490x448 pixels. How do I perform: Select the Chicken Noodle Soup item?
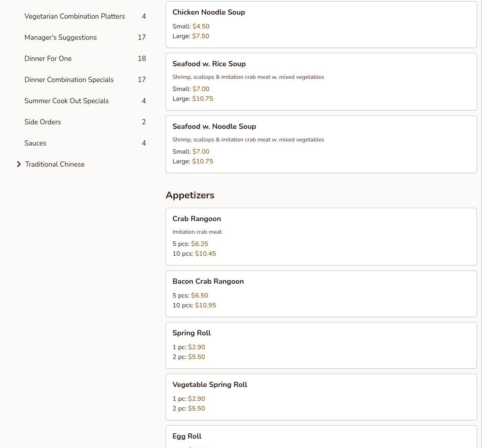(x=321, y=24)
